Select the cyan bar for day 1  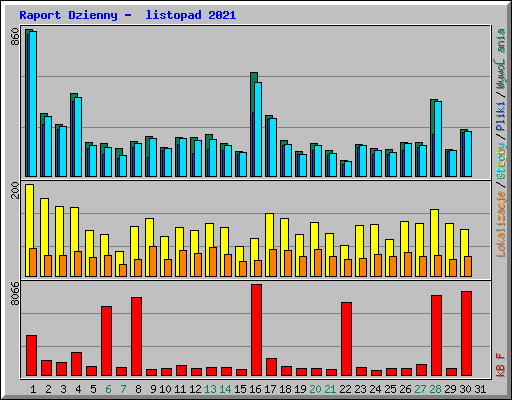pos(33,104)
